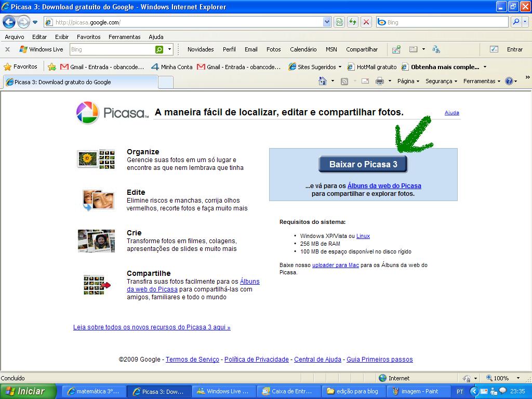The image size is (532, 399).
Task: Click Email in Windows Live toolbar
Action: (251, 49)
